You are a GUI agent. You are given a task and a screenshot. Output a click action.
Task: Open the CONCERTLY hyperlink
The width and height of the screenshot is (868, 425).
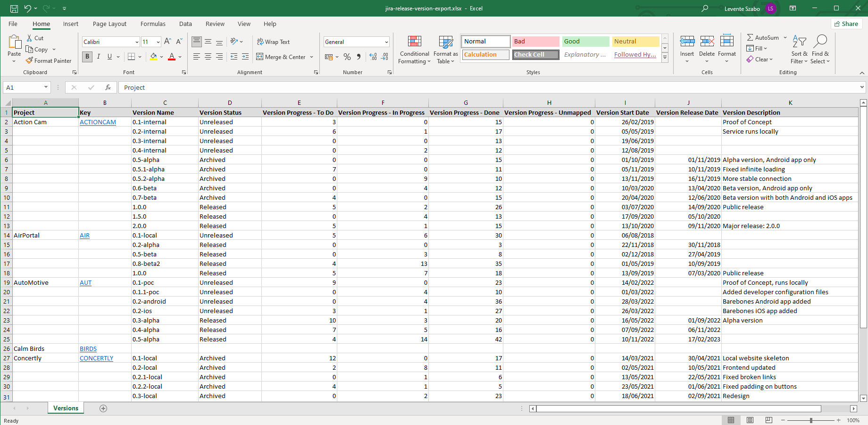96,358
